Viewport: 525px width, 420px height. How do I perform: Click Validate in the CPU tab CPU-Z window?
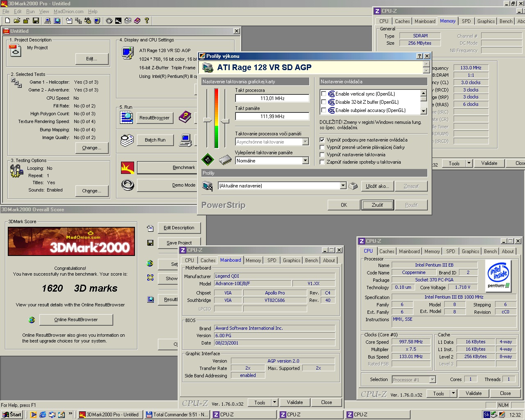pyautogui.click(x=474, y=393)
